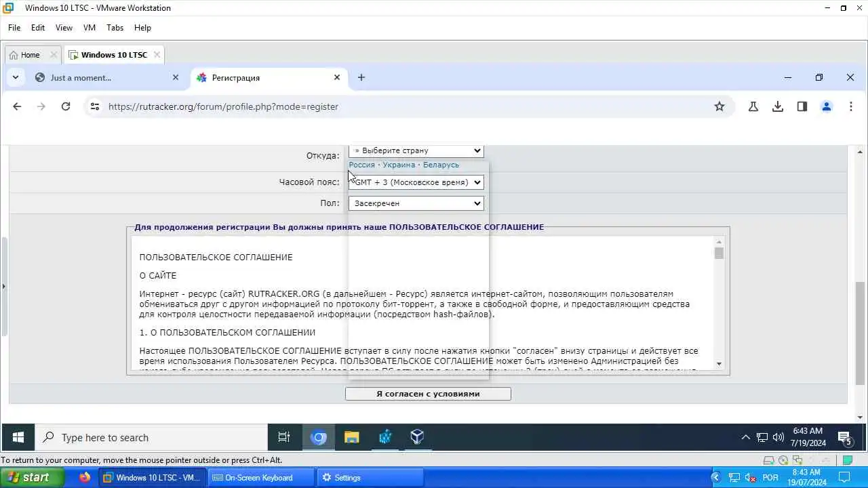
Task: Open the 'Выберите страну' country dropdown
Action: point(416,150)
